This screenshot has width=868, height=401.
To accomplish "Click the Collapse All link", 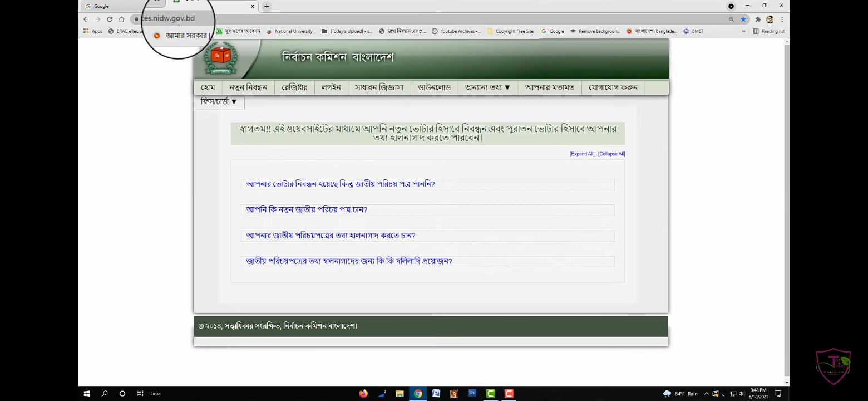I will pyautogui.click(x=611, y=154).
